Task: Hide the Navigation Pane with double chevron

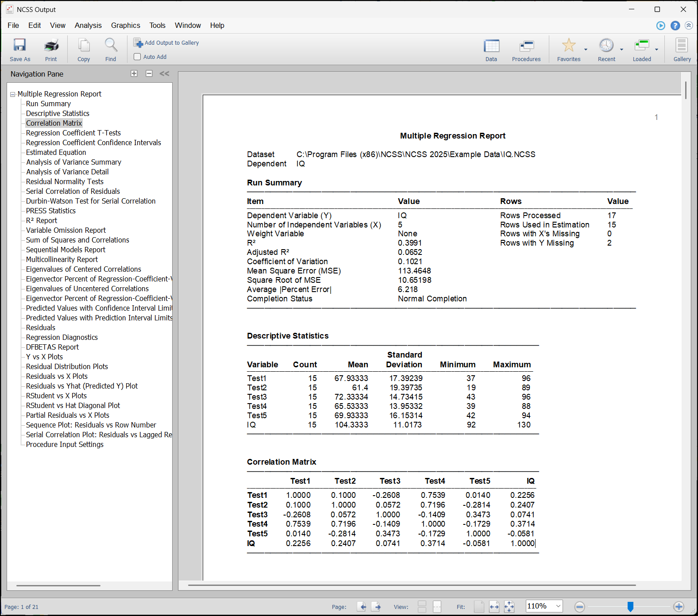Action: [164, 73]
